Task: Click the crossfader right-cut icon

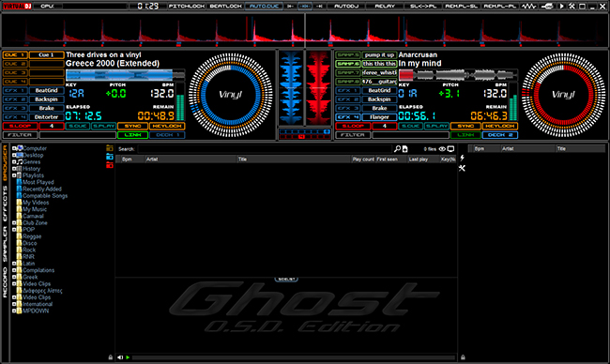Action: point(319,6)
